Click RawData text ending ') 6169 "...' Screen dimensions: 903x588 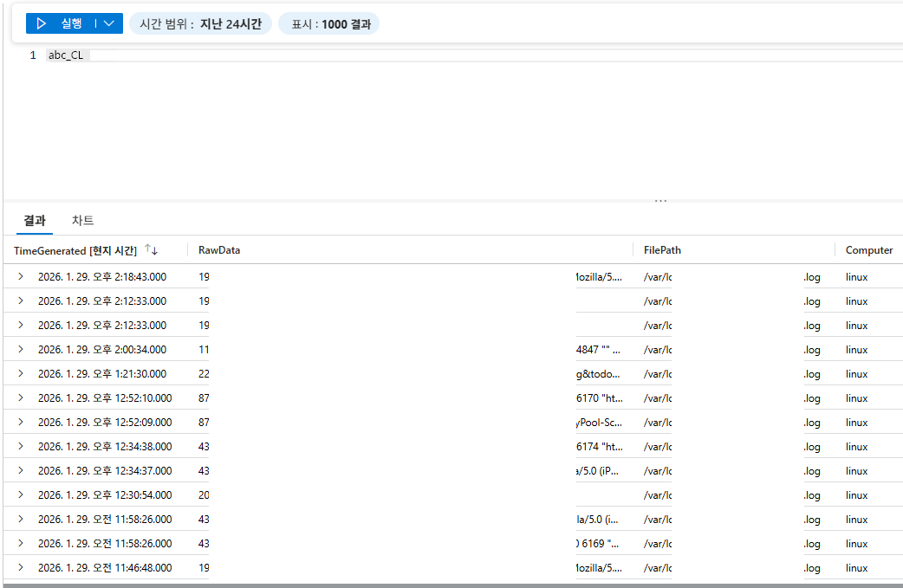point(597,543)
